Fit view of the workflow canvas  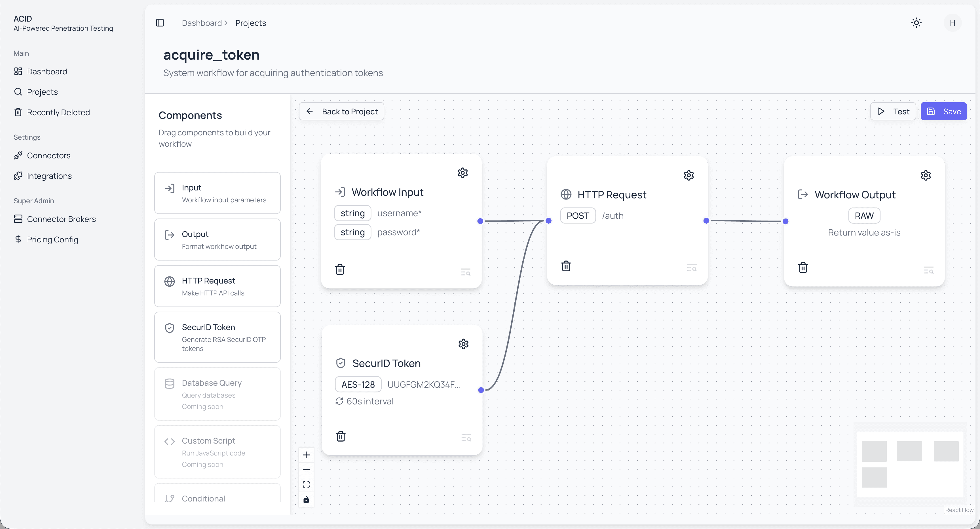coord(306,484)
